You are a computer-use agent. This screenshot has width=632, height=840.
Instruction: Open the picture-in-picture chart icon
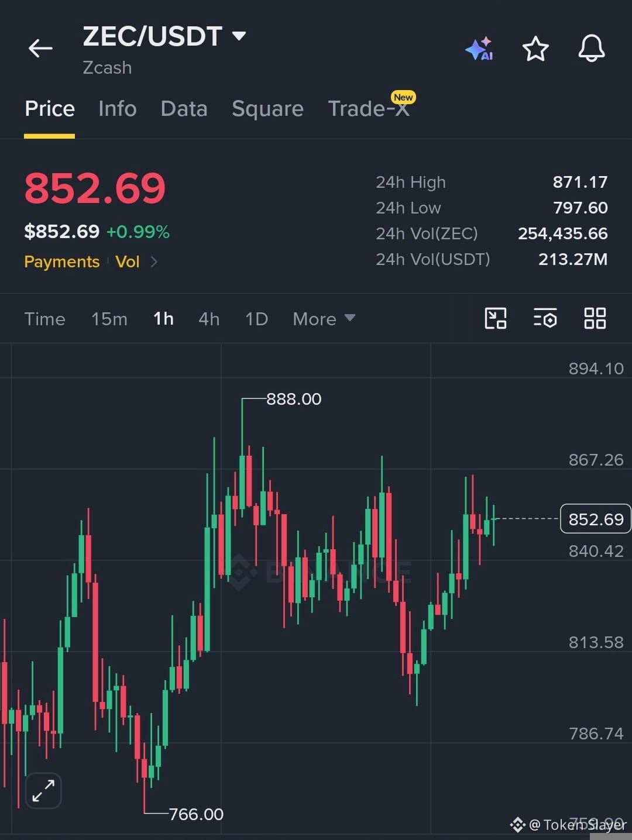coord(496,318)
